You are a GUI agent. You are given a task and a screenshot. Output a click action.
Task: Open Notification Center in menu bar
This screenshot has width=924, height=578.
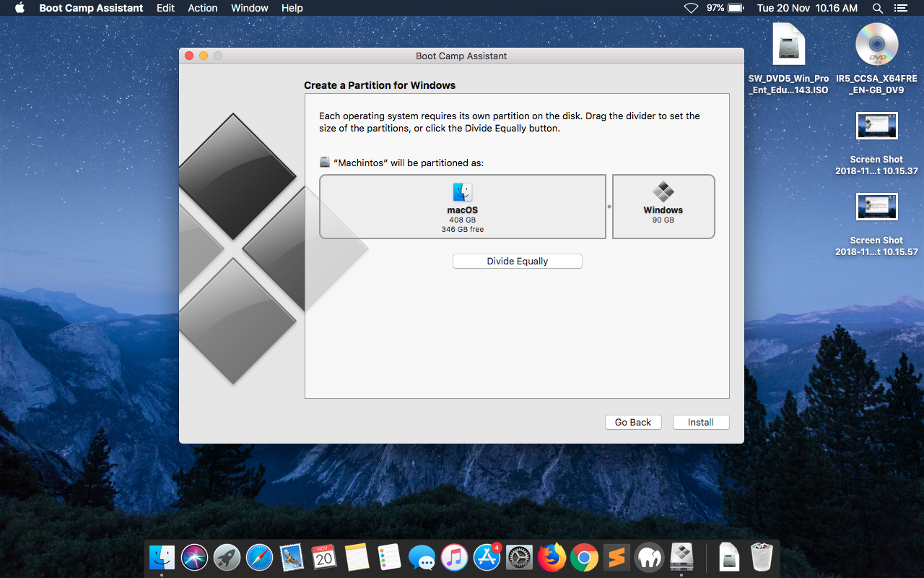pos(900,8)
